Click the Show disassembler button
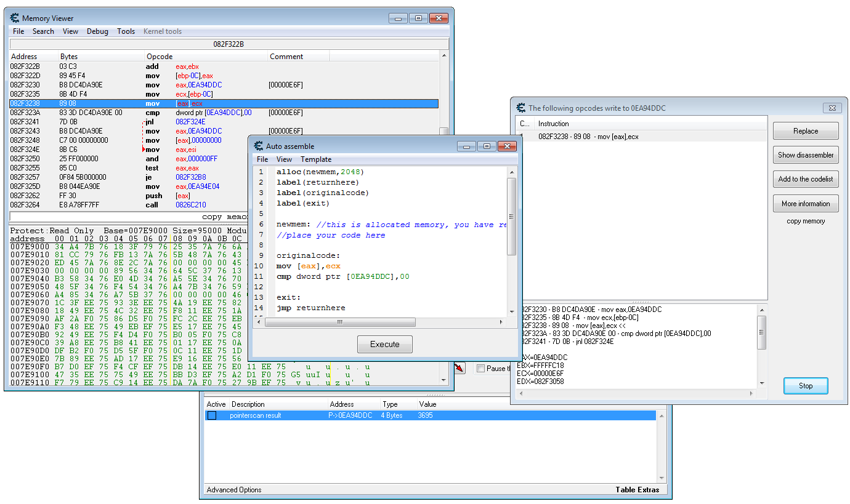 (x=805, y=155)
